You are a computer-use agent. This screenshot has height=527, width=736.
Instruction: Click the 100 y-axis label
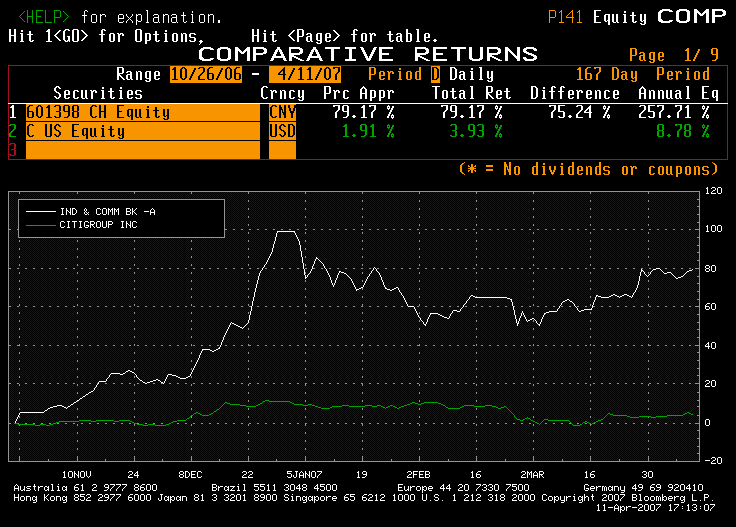713,229
